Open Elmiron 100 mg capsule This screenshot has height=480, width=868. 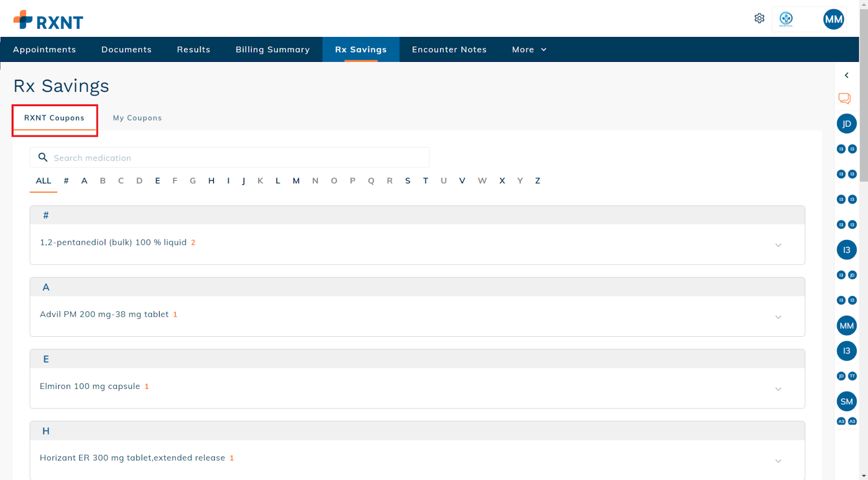tap(90, 386)
